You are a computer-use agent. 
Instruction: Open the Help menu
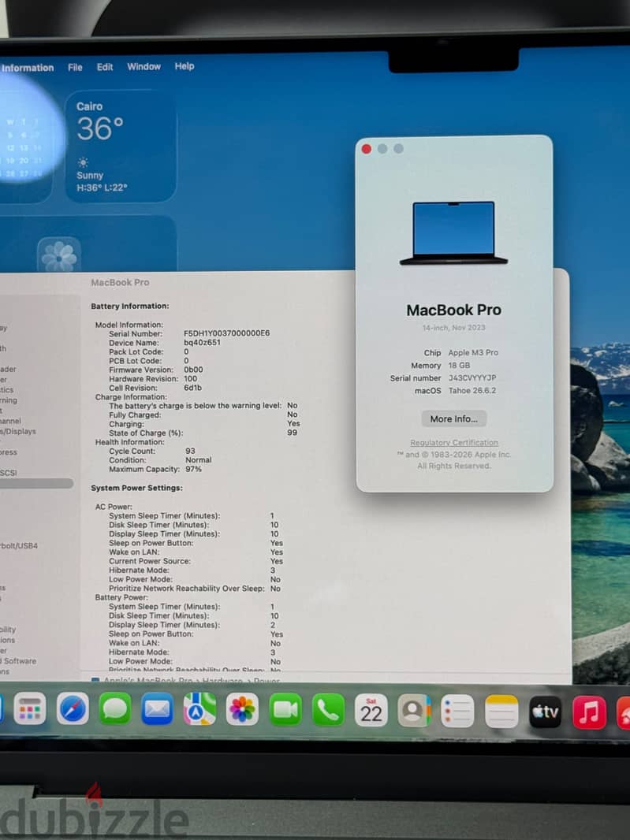point(185,66)
